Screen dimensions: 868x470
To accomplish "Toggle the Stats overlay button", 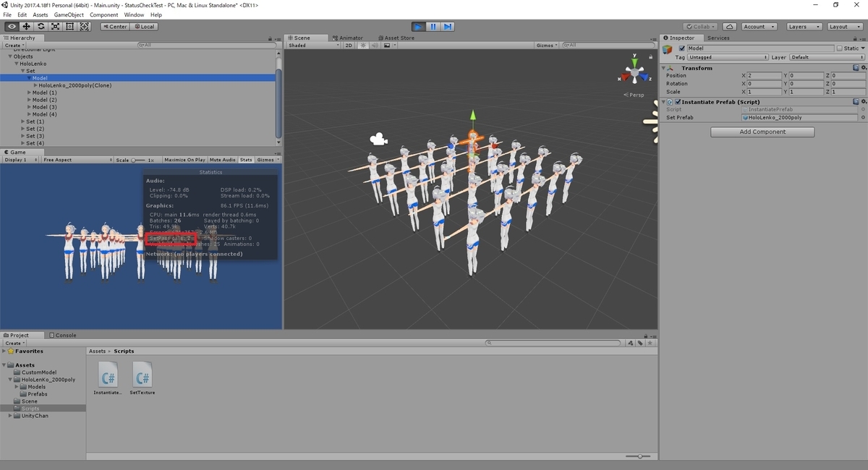I will (246, 160).
